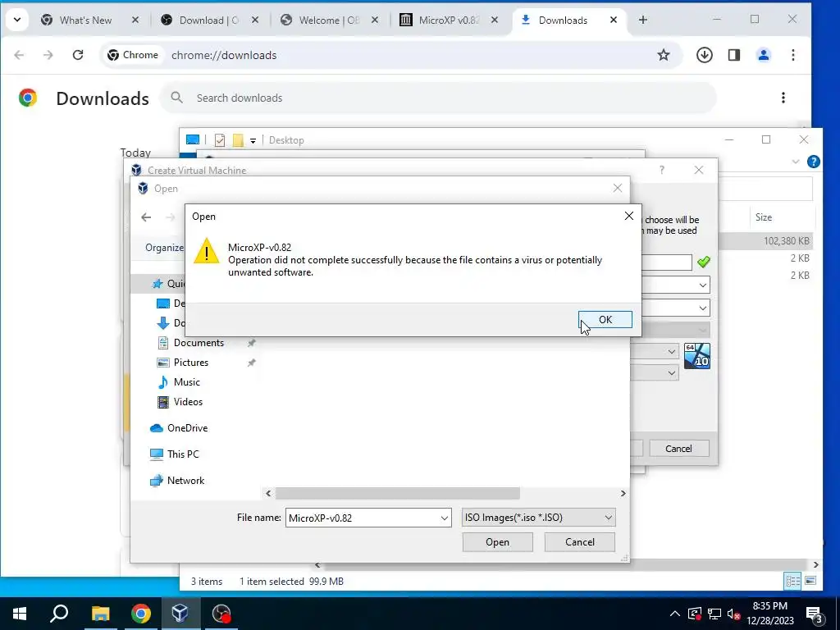
Task: Open the Chrome tab search dropdown
Action: coord(17,20)
